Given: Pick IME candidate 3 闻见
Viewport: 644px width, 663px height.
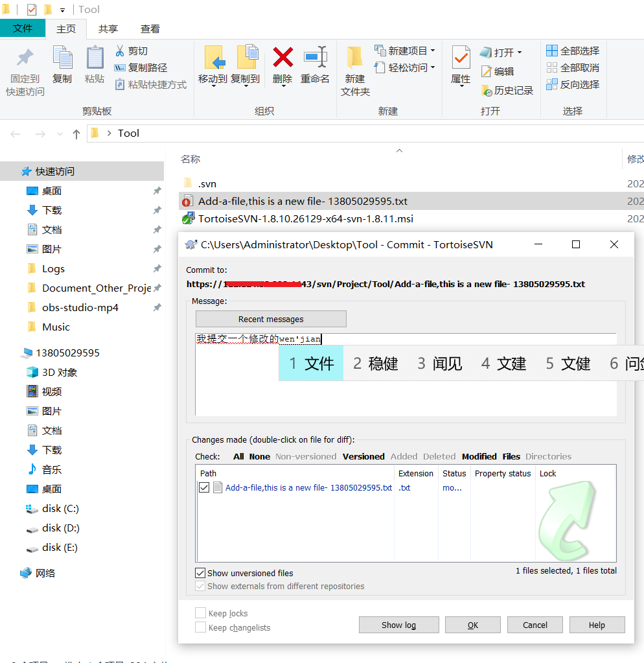Looking at the screenshot, I should (440, 363).
